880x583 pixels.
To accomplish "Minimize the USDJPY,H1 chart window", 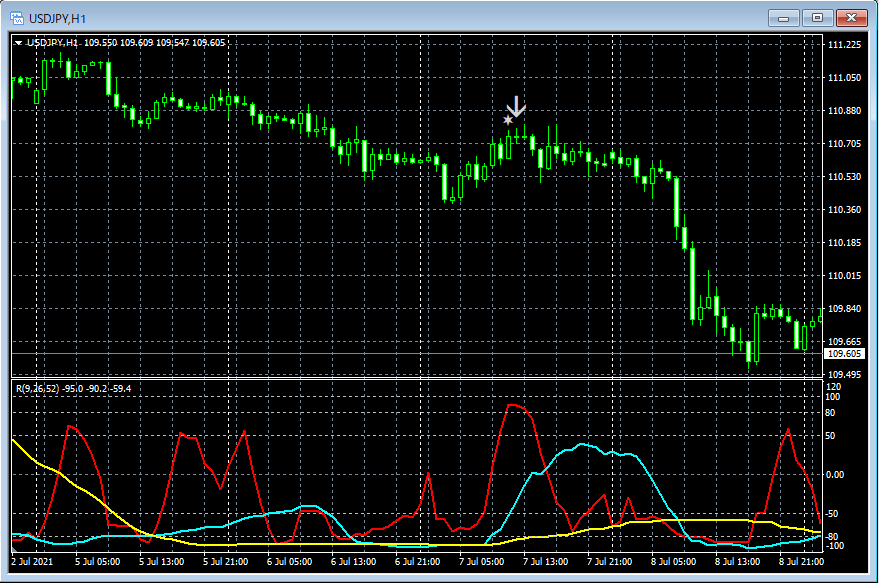I will [783, 19].
